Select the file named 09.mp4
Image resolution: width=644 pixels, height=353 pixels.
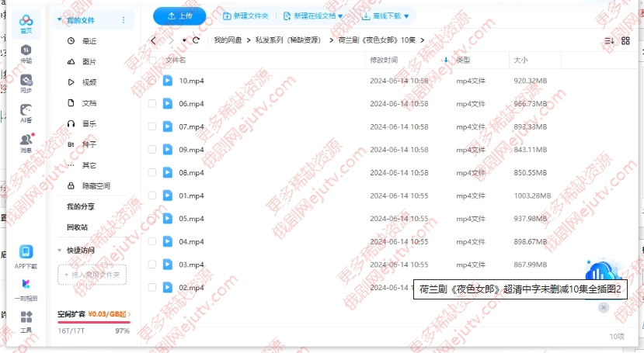191,150
